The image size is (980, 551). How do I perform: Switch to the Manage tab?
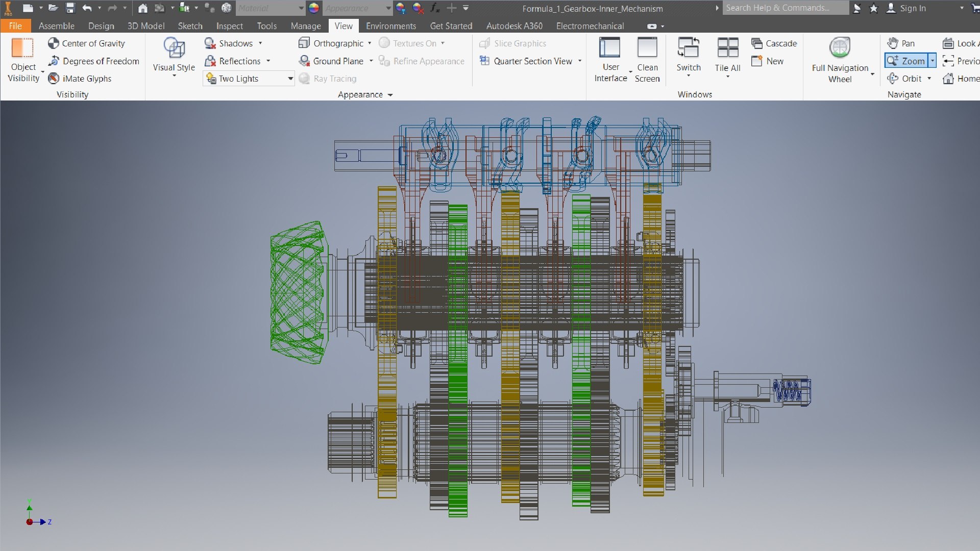(306, 26)
